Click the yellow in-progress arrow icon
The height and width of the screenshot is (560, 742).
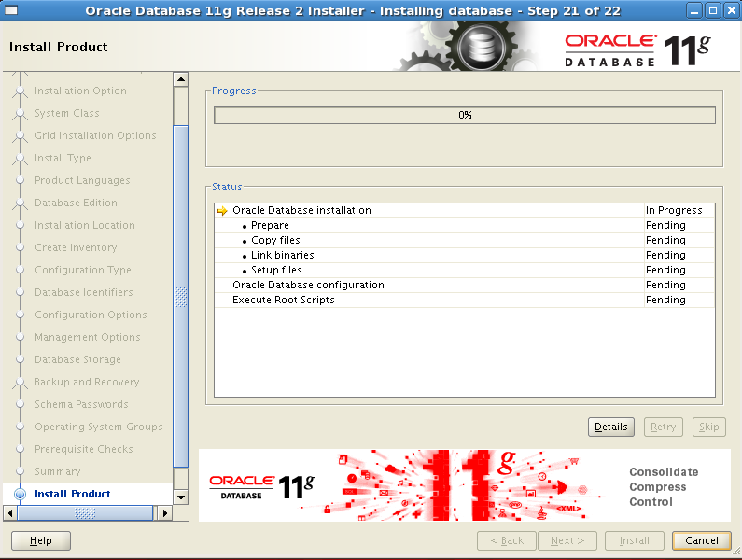pos(222,211)
